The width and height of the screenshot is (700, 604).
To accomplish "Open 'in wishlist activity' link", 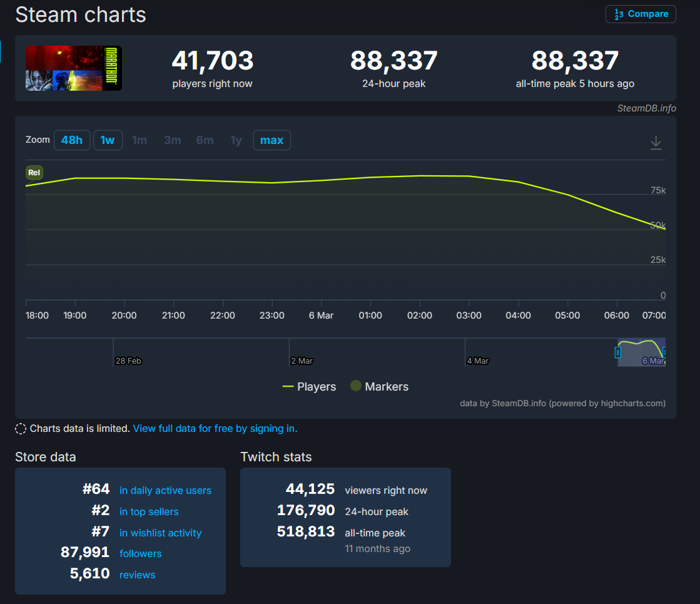I will point(160,533).
